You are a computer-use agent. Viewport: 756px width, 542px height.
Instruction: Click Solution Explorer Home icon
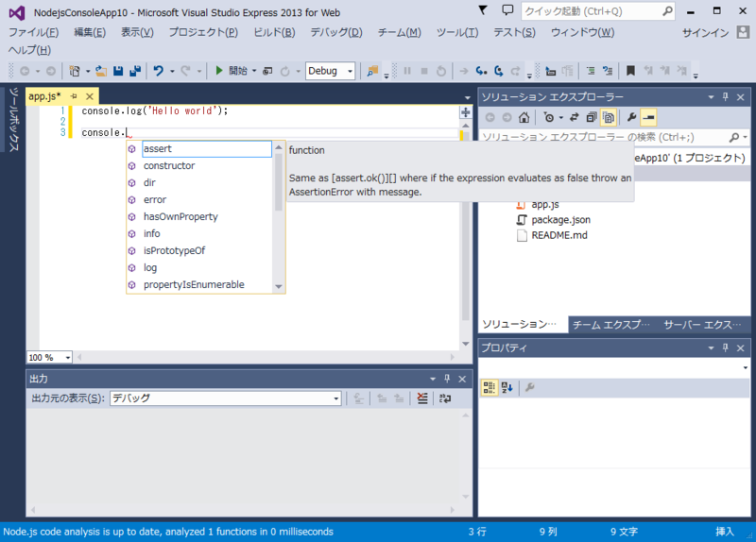(x=524, y=117)
